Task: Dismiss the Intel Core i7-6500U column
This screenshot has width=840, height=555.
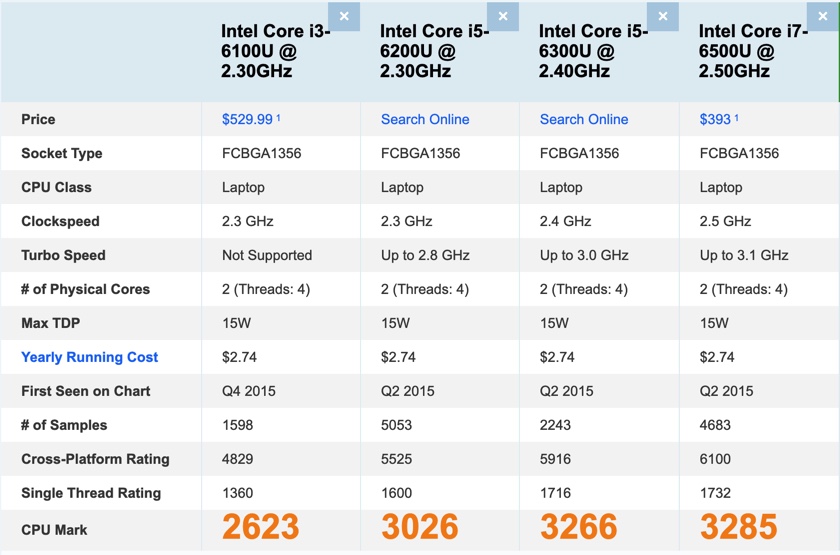Action: pos(822,16)
